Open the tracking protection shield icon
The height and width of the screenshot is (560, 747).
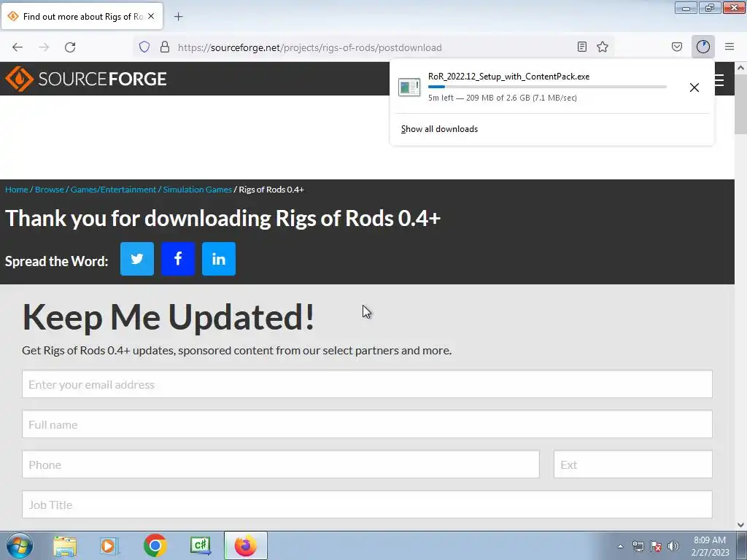pyautogui.click(x=144, y=47)
